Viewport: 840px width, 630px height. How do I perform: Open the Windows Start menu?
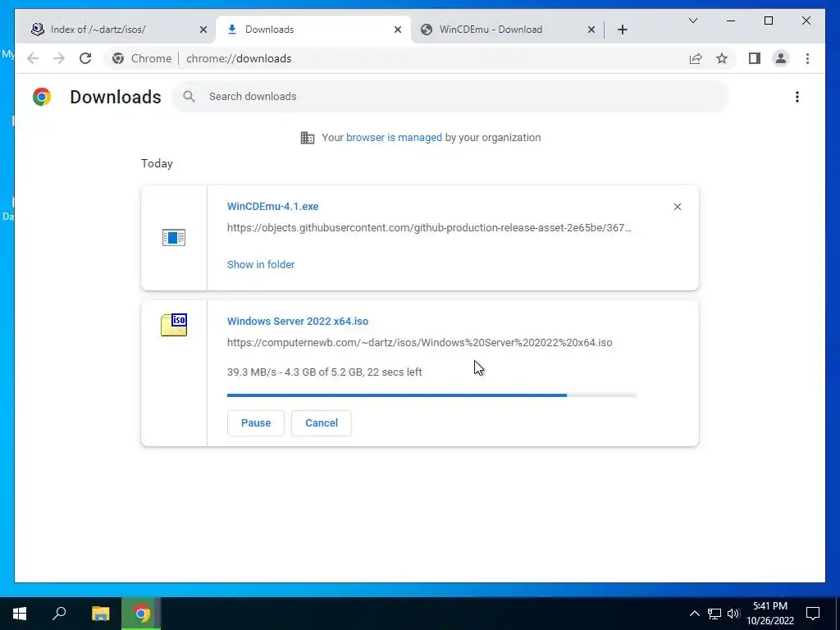(x=20, y=614)
